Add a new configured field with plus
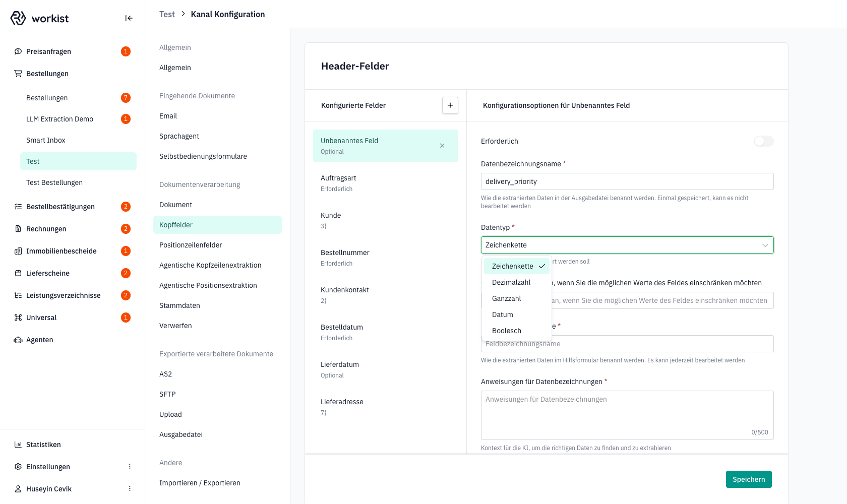This screenshot has height=504, width=847. [450, 105]
